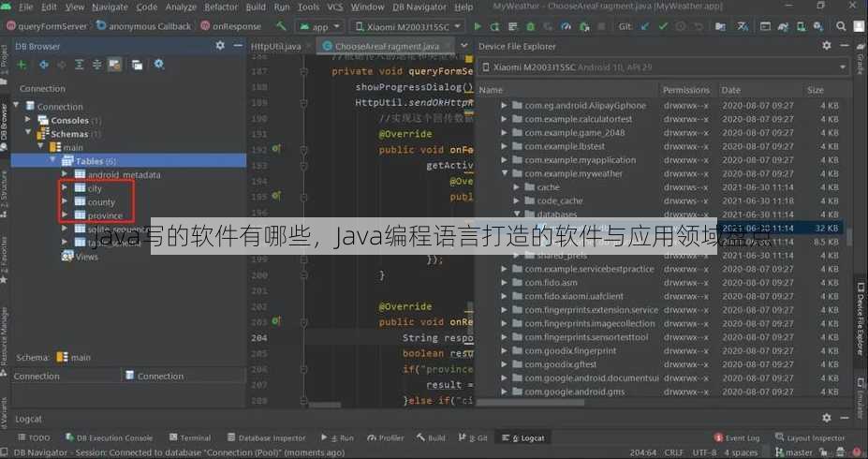The height and width of the screenshot is (459, 868).
Task: Expand the Consoles tree node
Action: (x=28, y=120)
